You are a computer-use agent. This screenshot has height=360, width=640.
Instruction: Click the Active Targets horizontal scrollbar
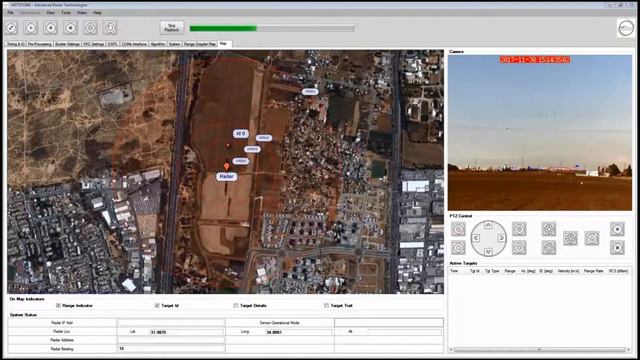tap(539, 349)
